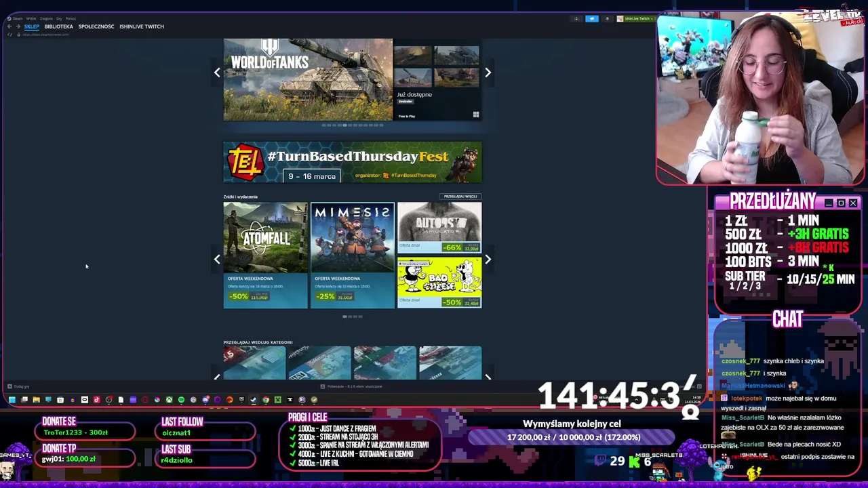
Task: Open Microsoft Store from the taskbar
Action: pos(60,400)
